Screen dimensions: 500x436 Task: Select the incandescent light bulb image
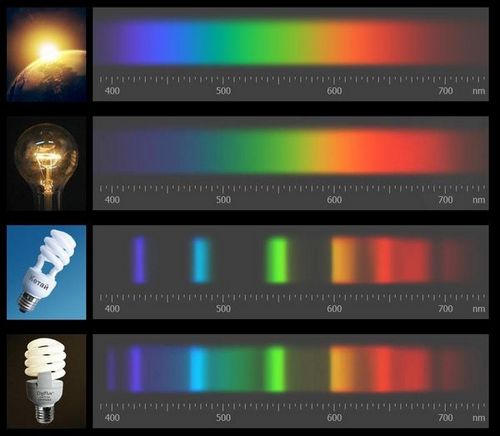point(46,163)
